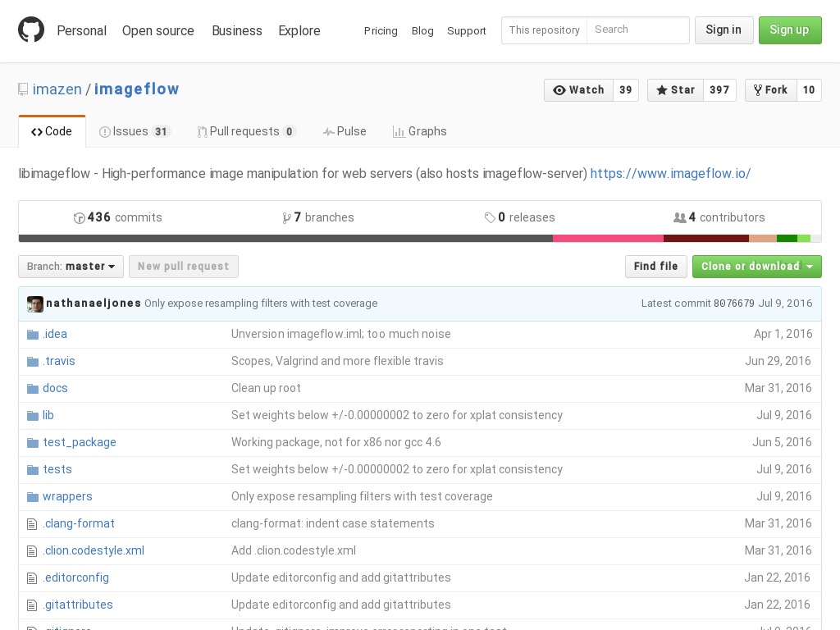The width and height of the screenshot is (840, 630).
Task: Fork the imageflow repository
Action: tap(771, 90)
